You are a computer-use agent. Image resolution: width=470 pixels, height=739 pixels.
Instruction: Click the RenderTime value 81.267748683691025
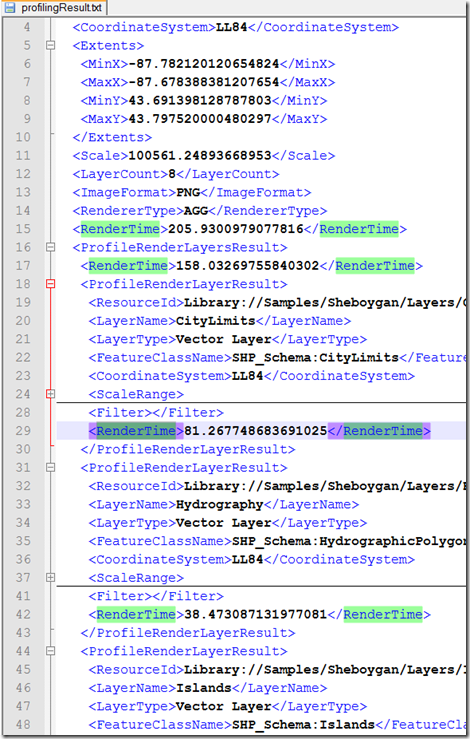[x=256, y=431]
